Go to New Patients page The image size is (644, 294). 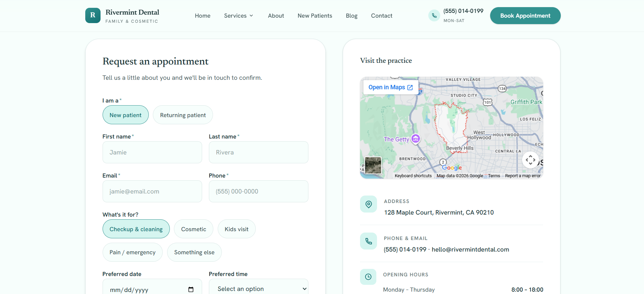point(315,16)
